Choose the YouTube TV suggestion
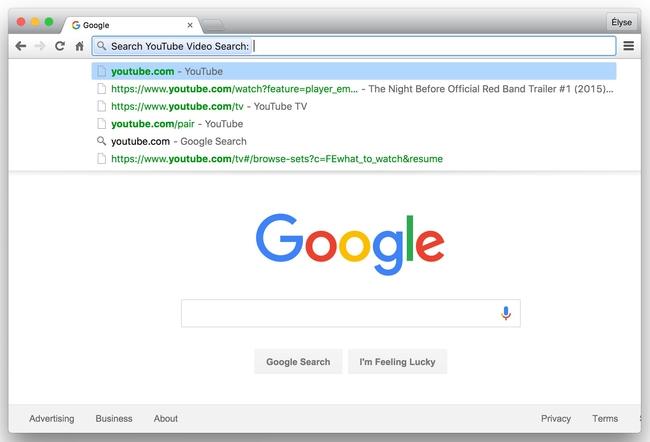This screenshot has height=442, width=650. coord(354,106)
